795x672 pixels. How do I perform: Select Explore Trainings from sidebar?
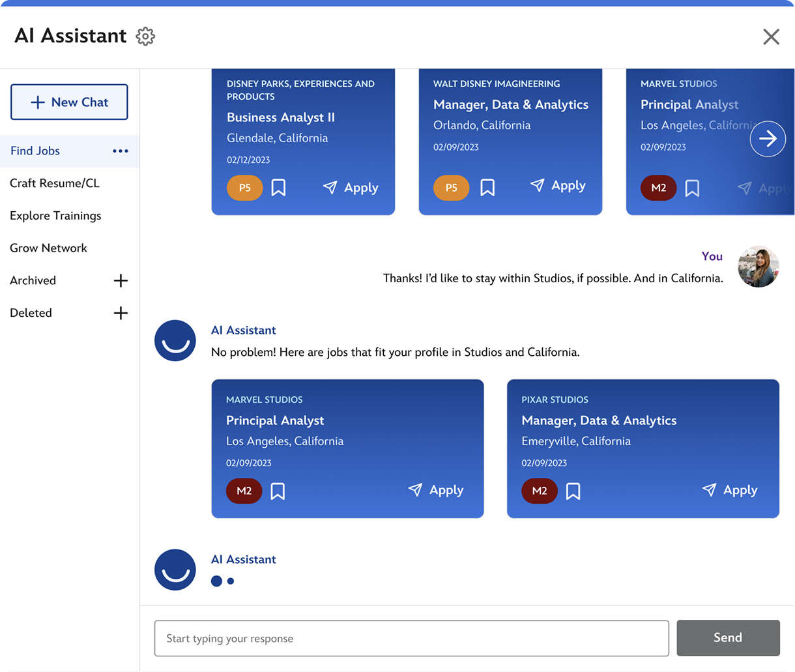pyautogui.click(x=55, y=216)
